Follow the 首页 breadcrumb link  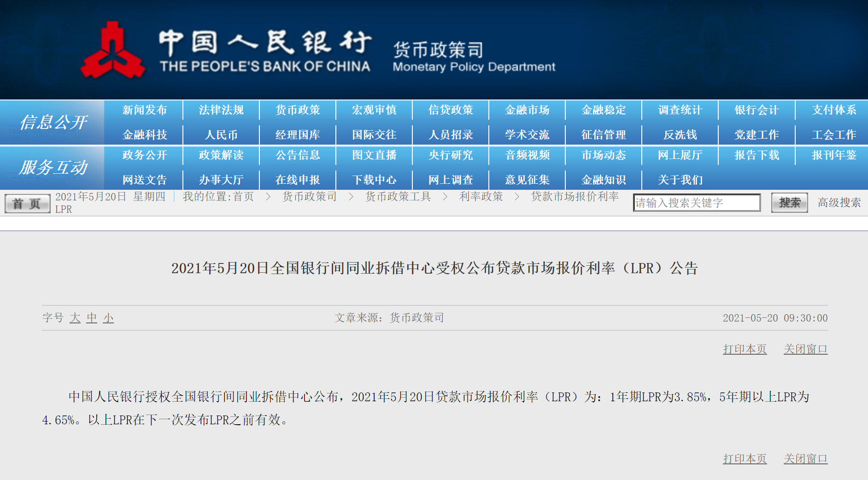(x=243, y=197)
